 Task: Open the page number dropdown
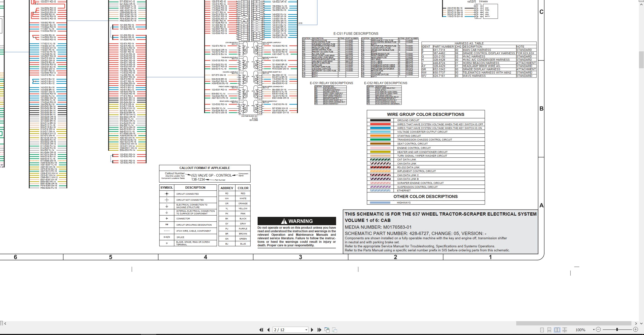[306, 330]
